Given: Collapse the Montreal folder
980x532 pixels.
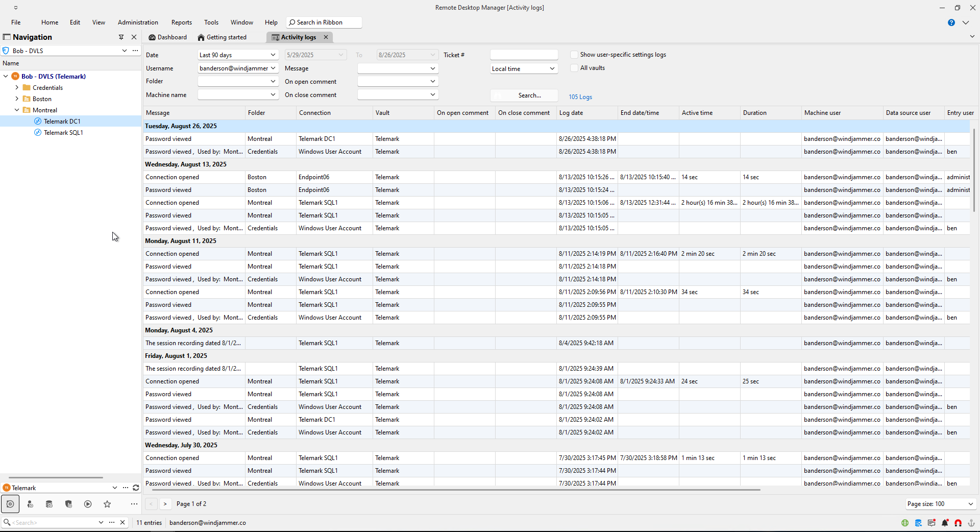Looking at the screenshot, I should coord(17,110).
